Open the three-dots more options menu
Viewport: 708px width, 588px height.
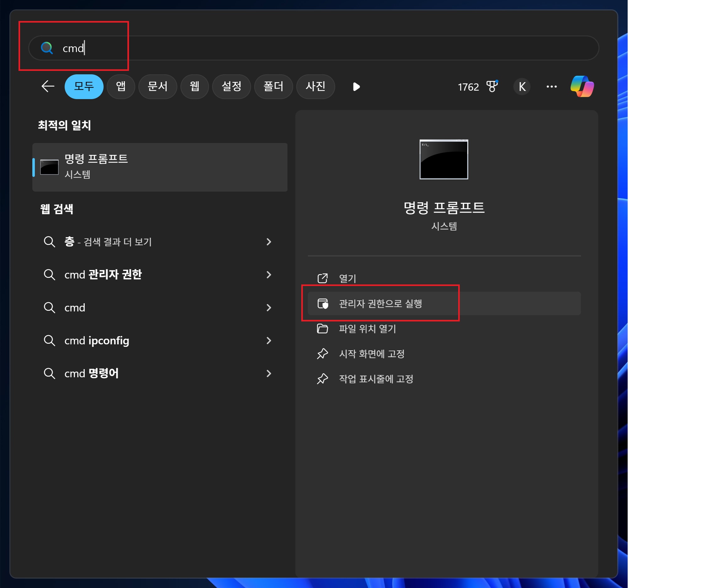pos(552,87)
